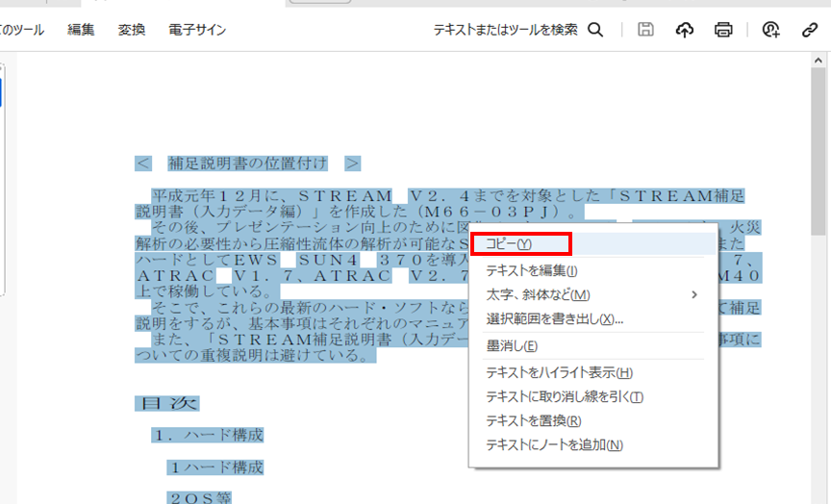Select テキストを置換(R) menu entry
This screenshot has width=831, height=504.
click(x=593, y=420)
